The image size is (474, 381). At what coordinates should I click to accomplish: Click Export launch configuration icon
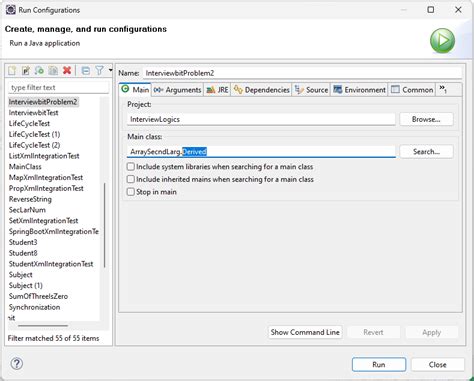(x=39, y=71)
